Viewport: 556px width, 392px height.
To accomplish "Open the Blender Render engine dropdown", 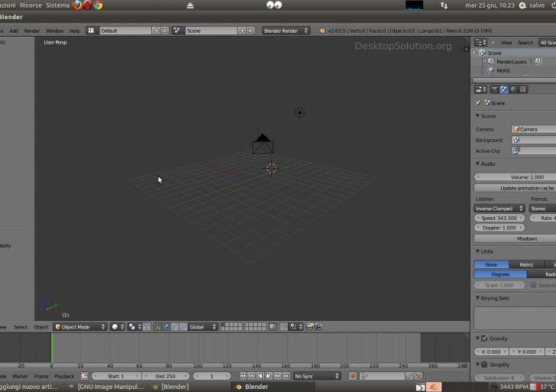I will click(x=286, y=31).
